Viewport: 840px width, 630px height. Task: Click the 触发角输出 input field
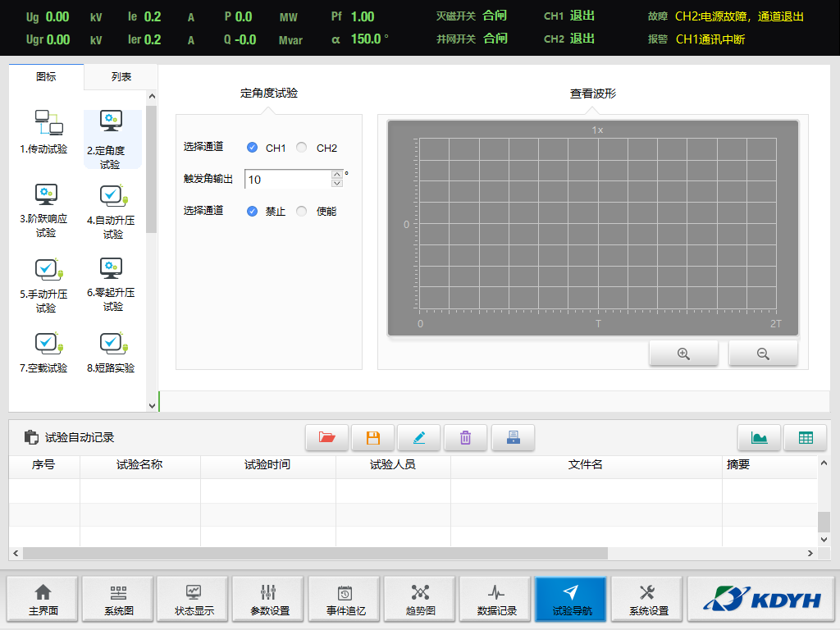point(287,180)
